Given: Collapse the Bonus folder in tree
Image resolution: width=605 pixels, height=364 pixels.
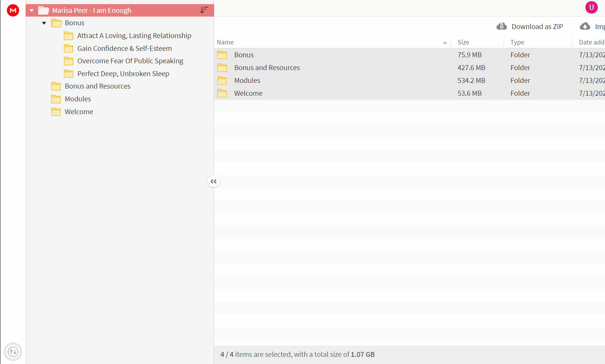Looking at the screenshot, I should coord(44,23).
